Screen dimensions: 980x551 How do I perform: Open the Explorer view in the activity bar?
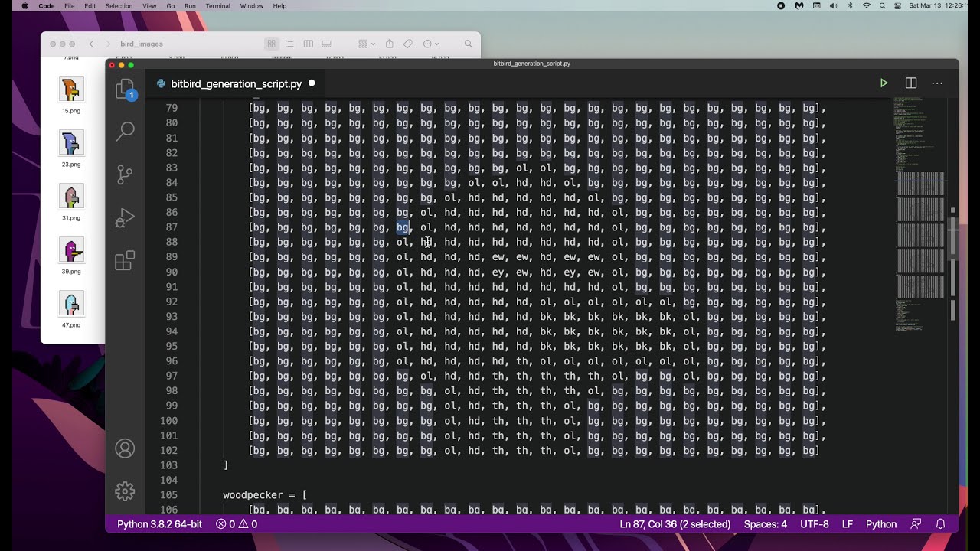(125, 90)
